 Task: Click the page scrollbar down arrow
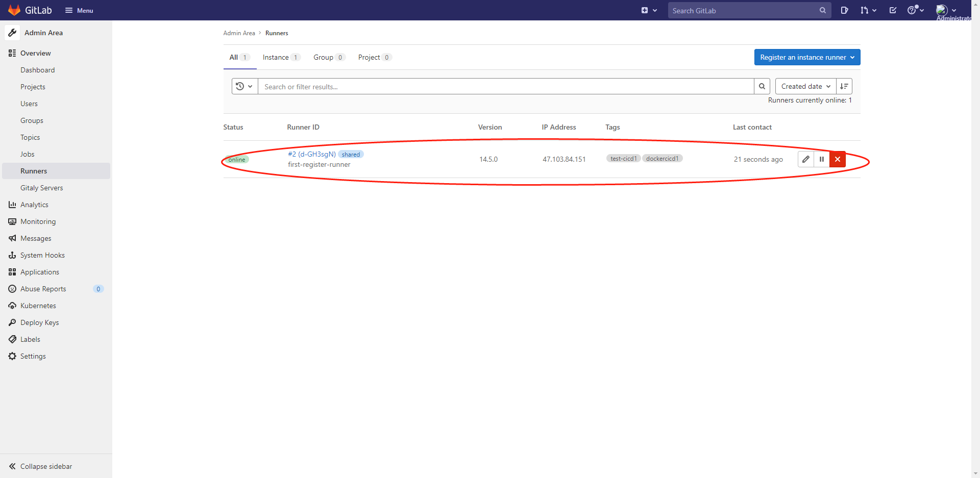976,473
